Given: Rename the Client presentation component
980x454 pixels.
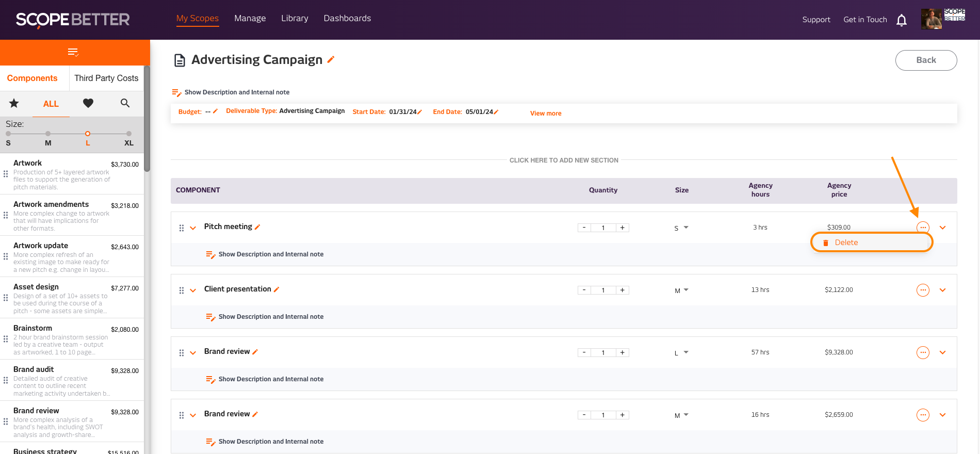Looking at the screenshot, I should pyautogui.click(x=276, y=289).
